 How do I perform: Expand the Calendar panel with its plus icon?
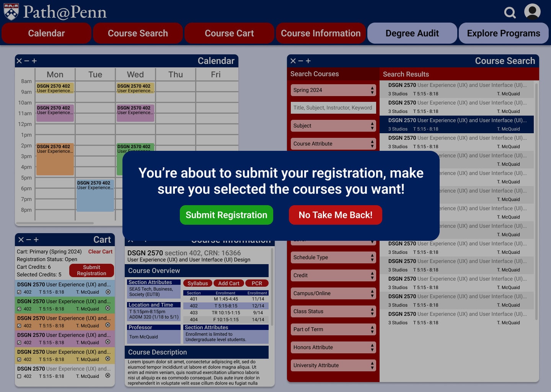click(x=34, y=61)
